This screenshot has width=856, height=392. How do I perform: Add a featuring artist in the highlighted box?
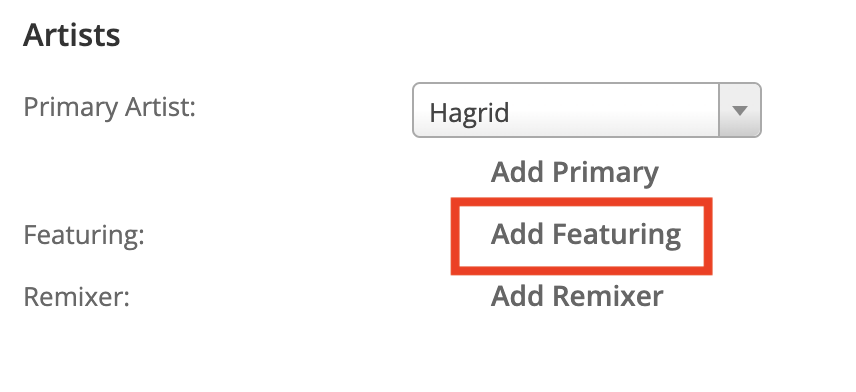point(586,235)
